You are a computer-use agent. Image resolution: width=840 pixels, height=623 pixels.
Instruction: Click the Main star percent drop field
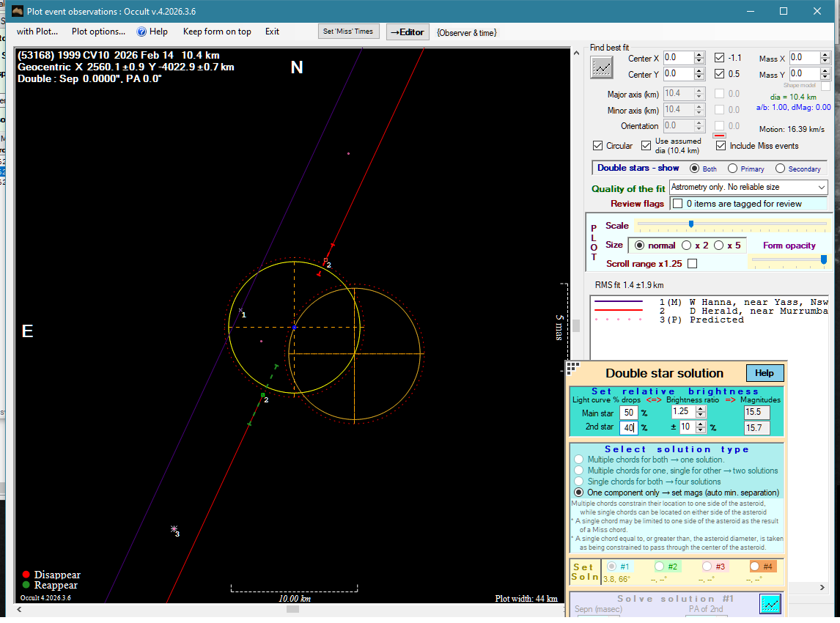(627, 413)
